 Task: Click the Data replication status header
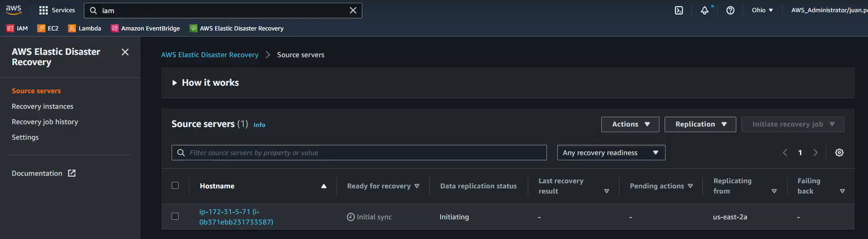pyautogui.click(x=479, y=186)
